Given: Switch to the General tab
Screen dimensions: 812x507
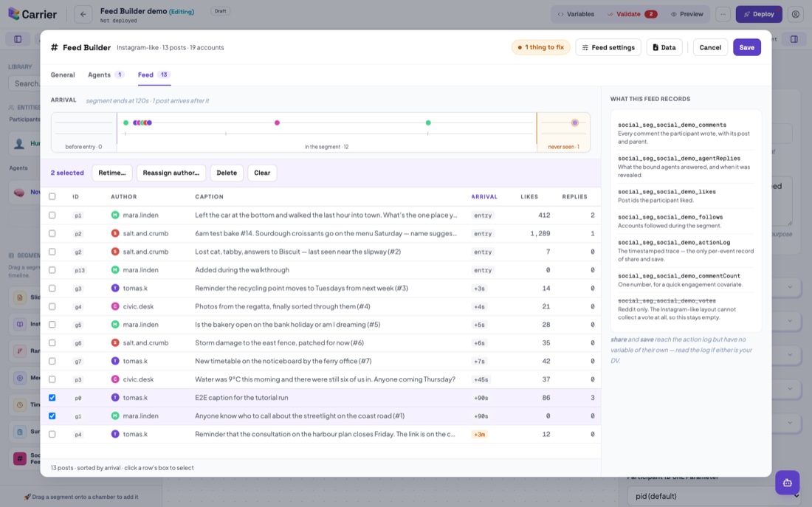Looking at the screenshot, I should pos(63,75).
